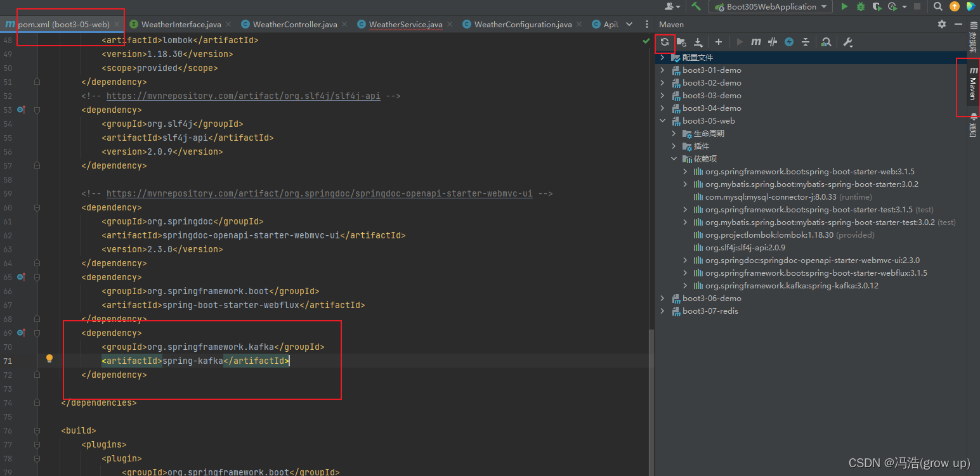Image resolution: width=980 pixels, height=476 pixels.
Task: Toggle the Maven side tool tab
Action: click(x=973, y=83)
